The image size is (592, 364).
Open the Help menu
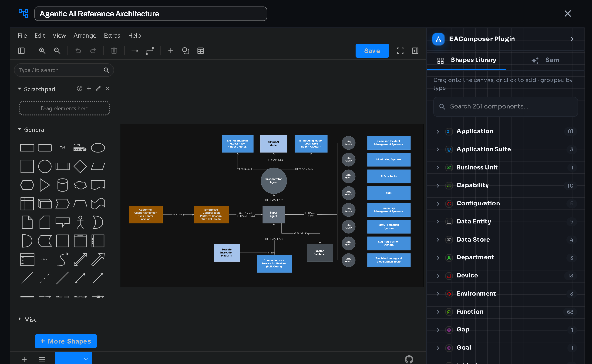134,35
